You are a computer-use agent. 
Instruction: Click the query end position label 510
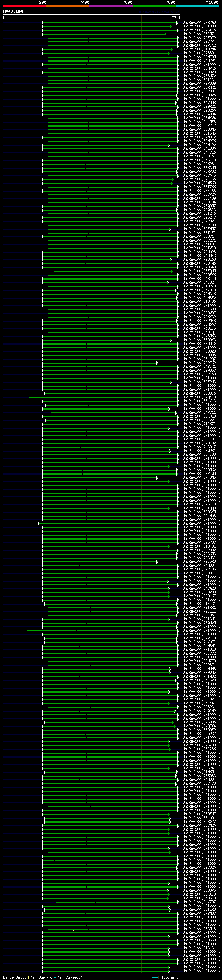click(x=175, y=17)
